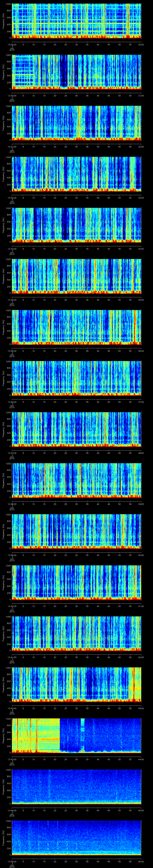Open the 13:40:00 spectrogram panel
This screenshot has height=868, width=153.
(77, 583)
